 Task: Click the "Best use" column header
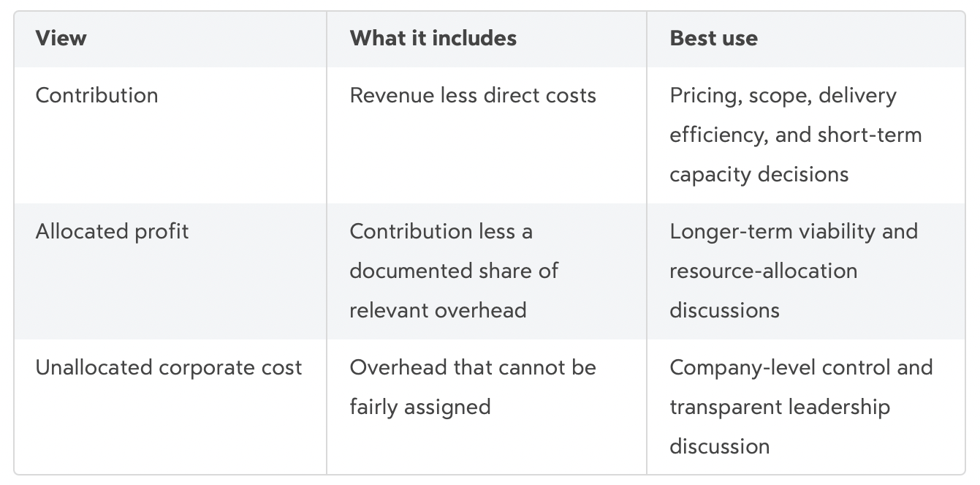point(713,38)
